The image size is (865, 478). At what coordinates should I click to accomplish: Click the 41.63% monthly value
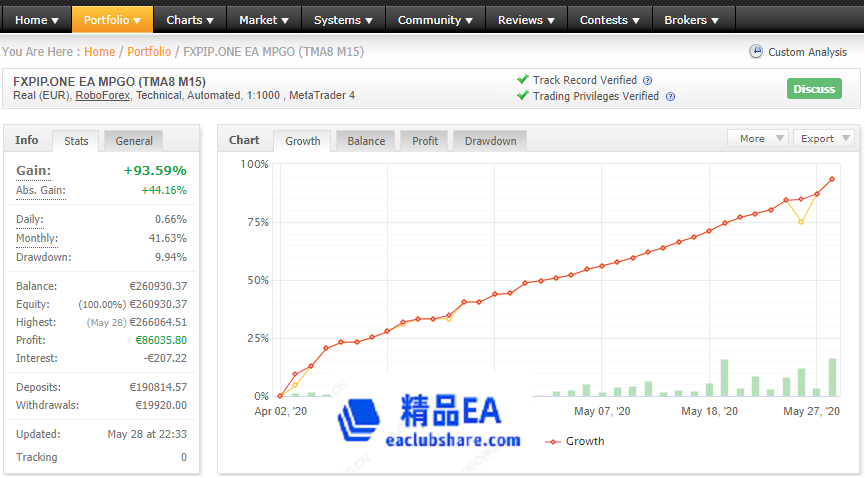point(168,238)
